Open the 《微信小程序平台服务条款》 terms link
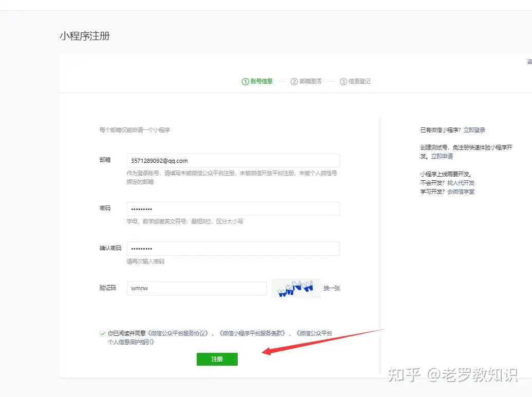This screenshot has height=397, width=532. click(x=252, y=333)
